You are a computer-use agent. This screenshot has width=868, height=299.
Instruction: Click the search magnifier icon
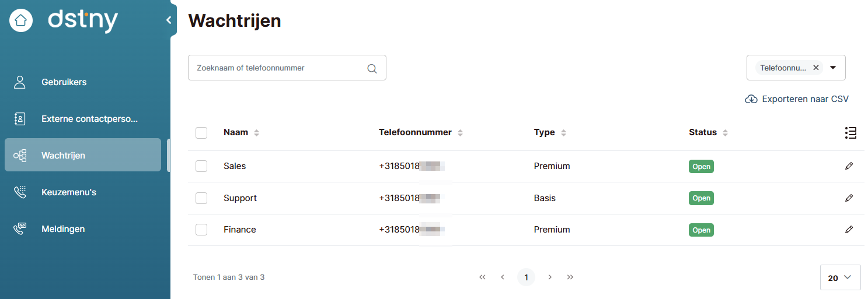372,68
